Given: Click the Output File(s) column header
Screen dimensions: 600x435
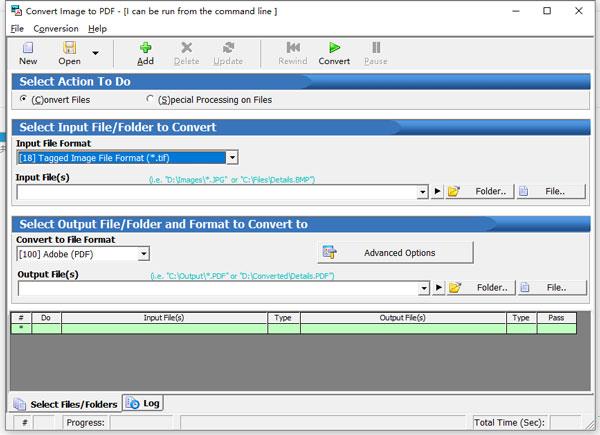Looking at the screenshot, I should click(403, 318).
